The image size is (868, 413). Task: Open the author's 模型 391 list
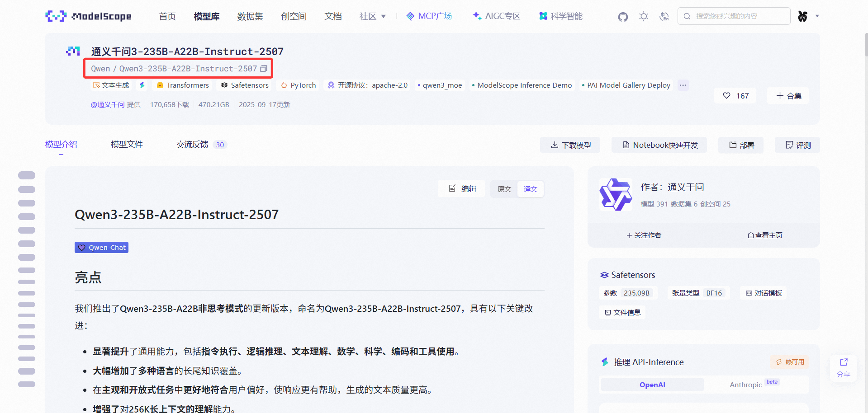click(x=654, y=204)
